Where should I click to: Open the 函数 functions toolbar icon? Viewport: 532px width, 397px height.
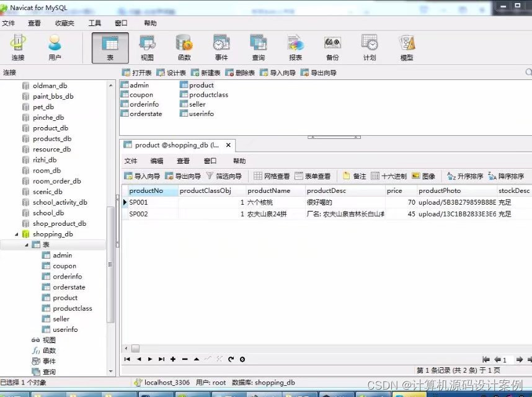coord(184,48)
